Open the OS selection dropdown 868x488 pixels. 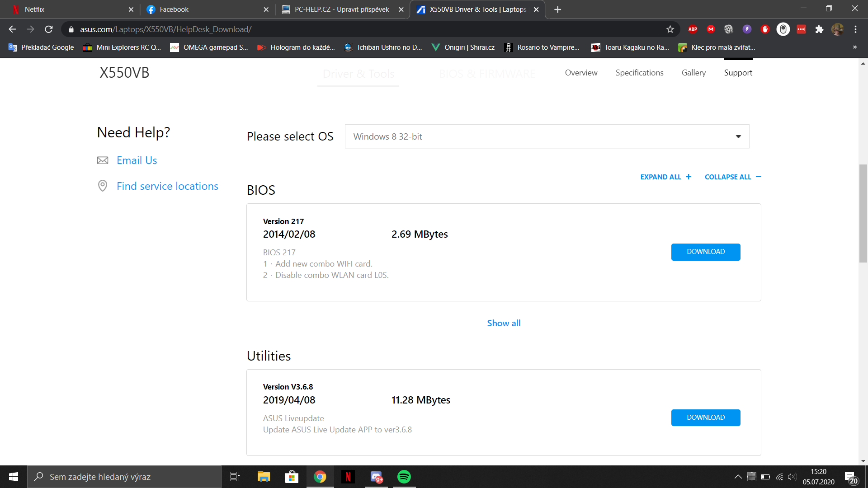547,136
